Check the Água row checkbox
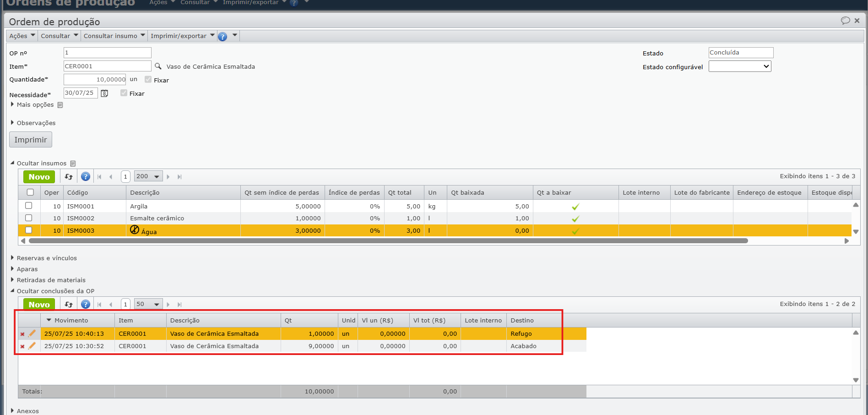Image resolution: width=868 pixels, height=415 pixels. (29, 230)
